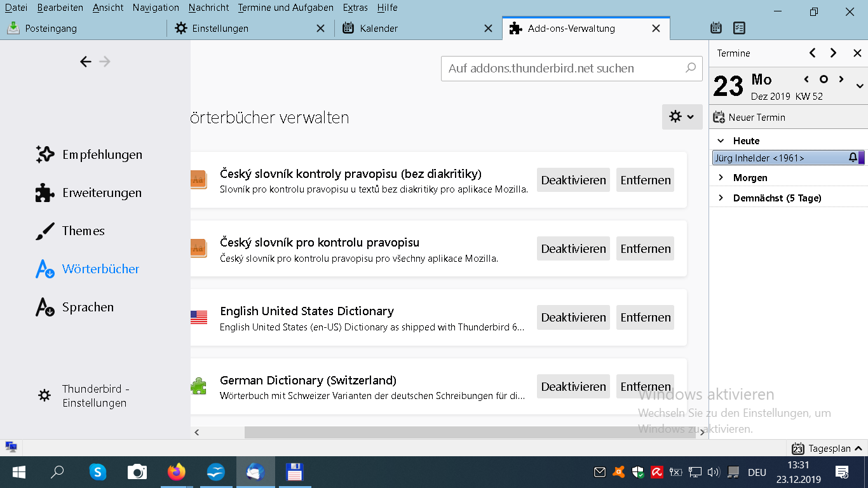Open Themes in the add-ons sidebar
868x488 pixels.
(x=71, y=231)
